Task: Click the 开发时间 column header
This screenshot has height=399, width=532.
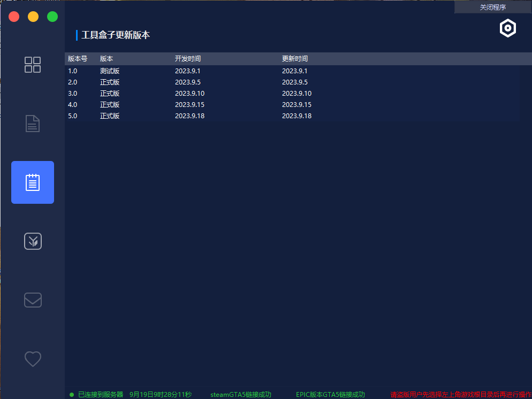Action: (x=188, y=59)
